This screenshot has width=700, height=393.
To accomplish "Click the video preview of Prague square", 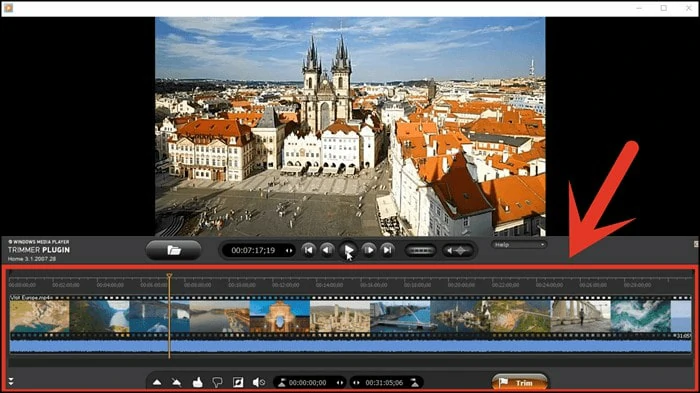I will (x=350, y=126).
